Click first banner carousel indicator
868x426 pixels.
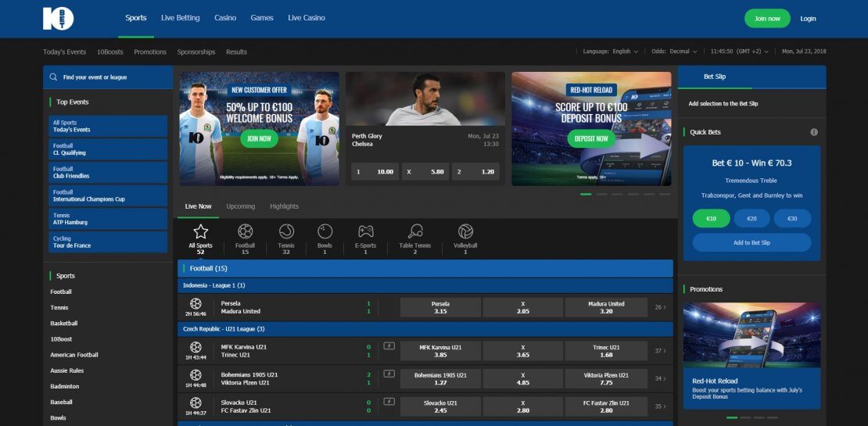click(586, 194)
